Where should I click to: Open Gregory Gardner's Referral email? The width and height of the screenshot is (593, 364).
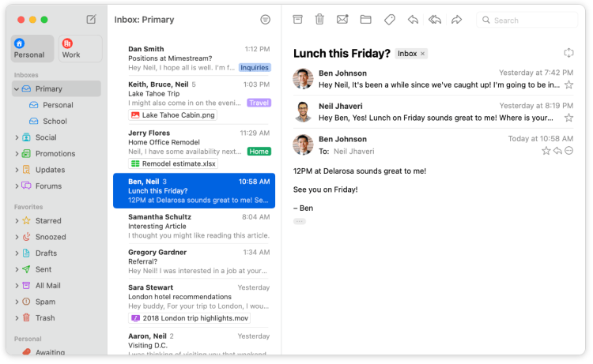click(x=194, y=261)
